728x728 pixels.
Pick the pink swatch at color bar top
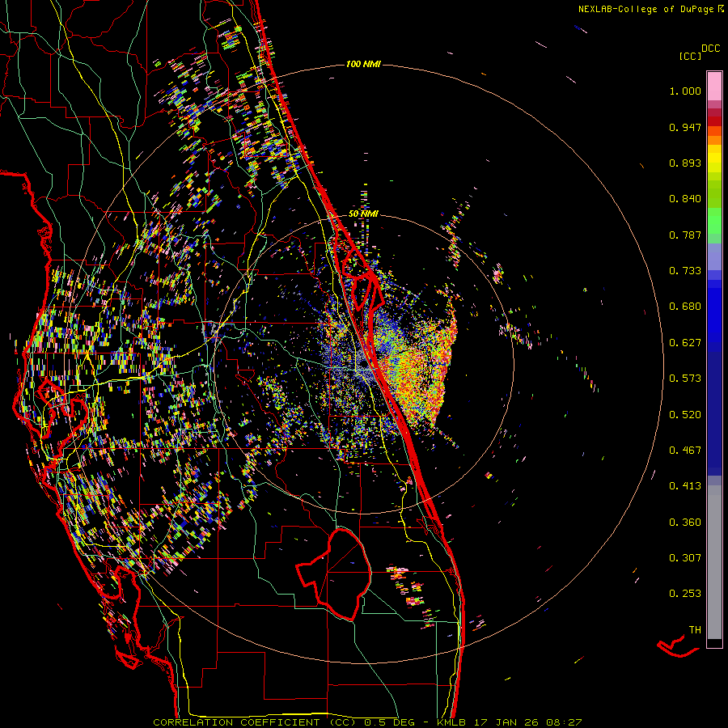714,85
